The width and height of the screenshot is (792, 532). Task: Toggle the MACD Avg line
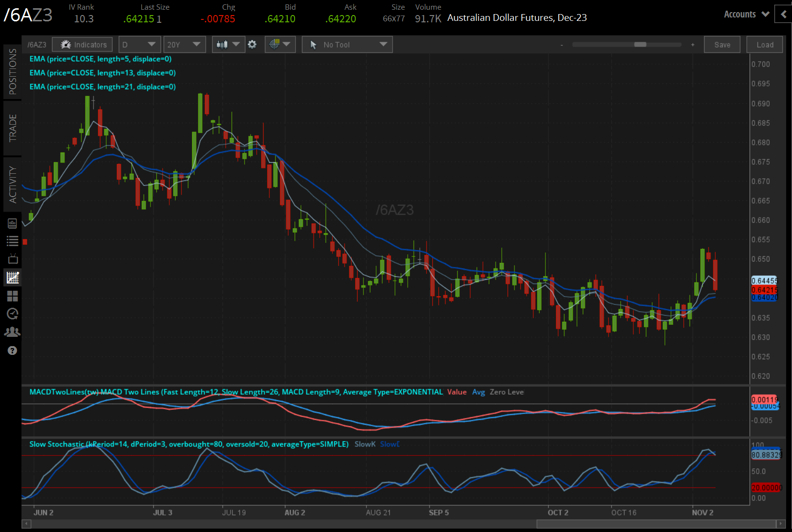pos(478,392)
